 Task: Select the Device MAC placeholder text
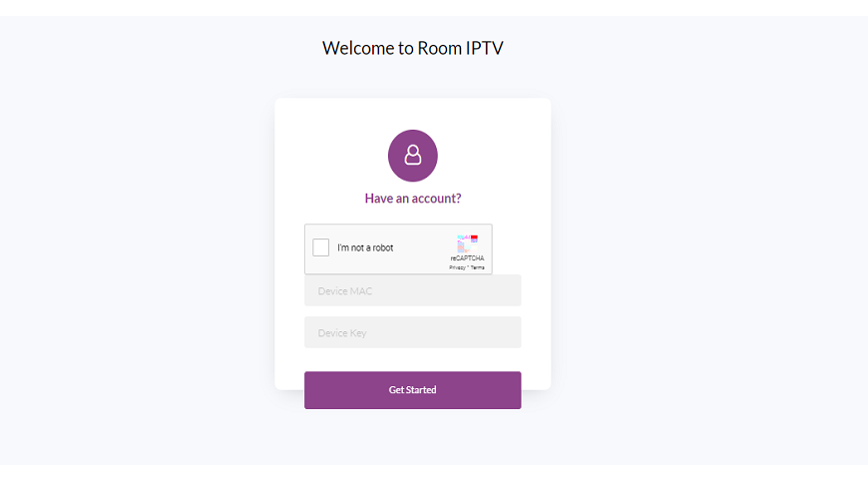344,290
